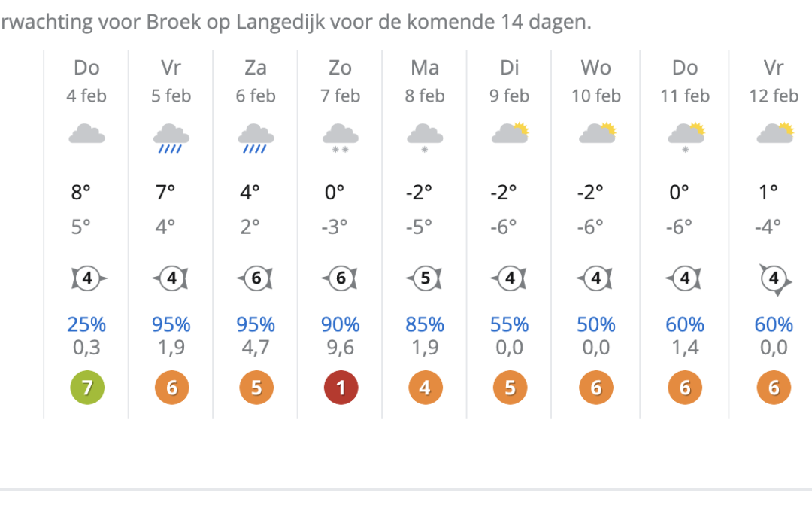Click the orange score 5 badge under Di 9 feb

[509, 387]
